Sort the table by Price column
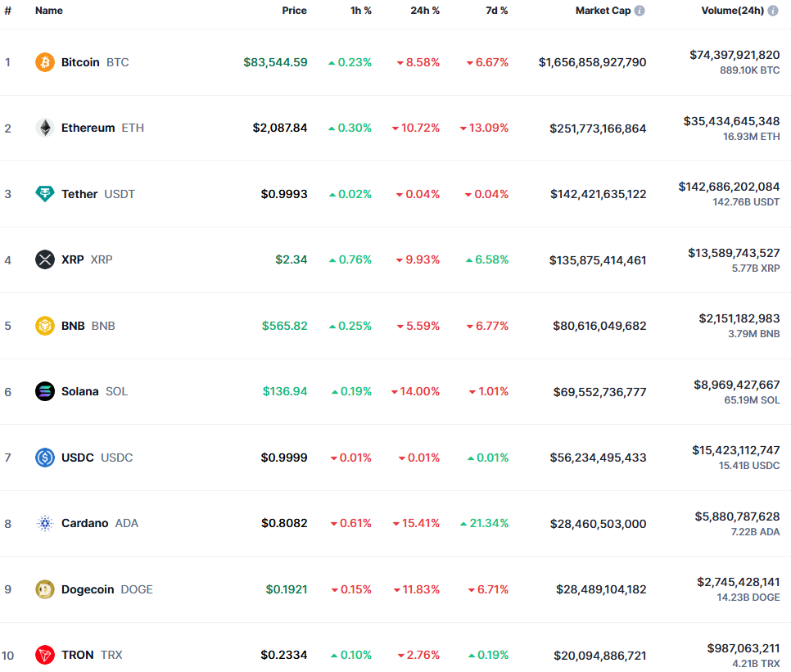 coord(294,11)
